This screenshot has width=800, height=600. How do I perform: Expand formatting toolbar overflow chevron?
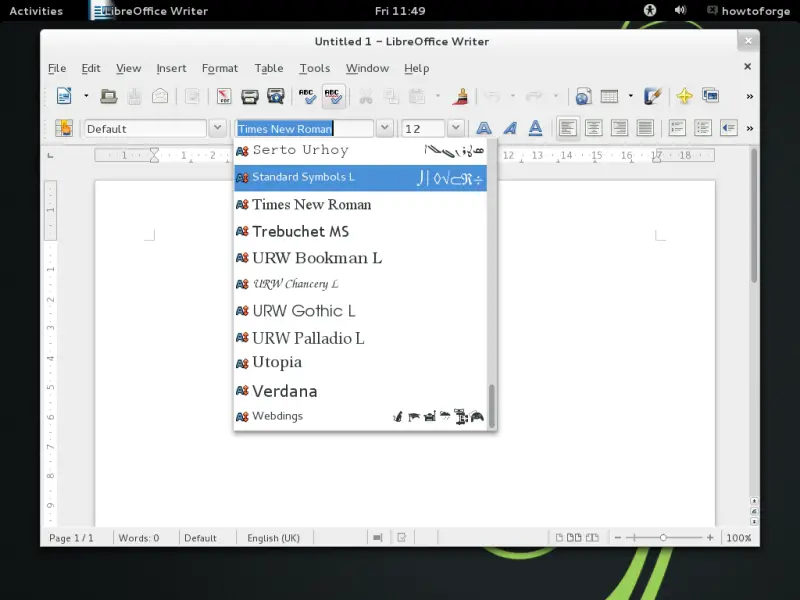[749, 128]
